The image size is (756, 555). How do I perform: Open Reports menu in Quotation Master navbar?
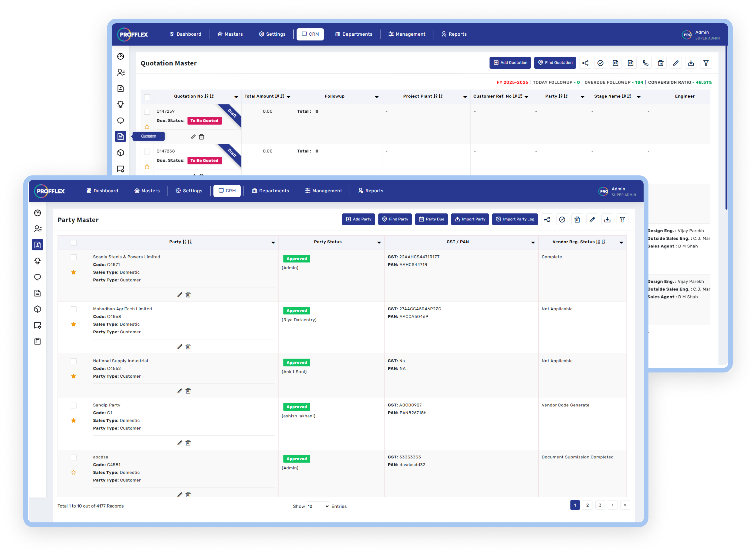tap(454, 34)
